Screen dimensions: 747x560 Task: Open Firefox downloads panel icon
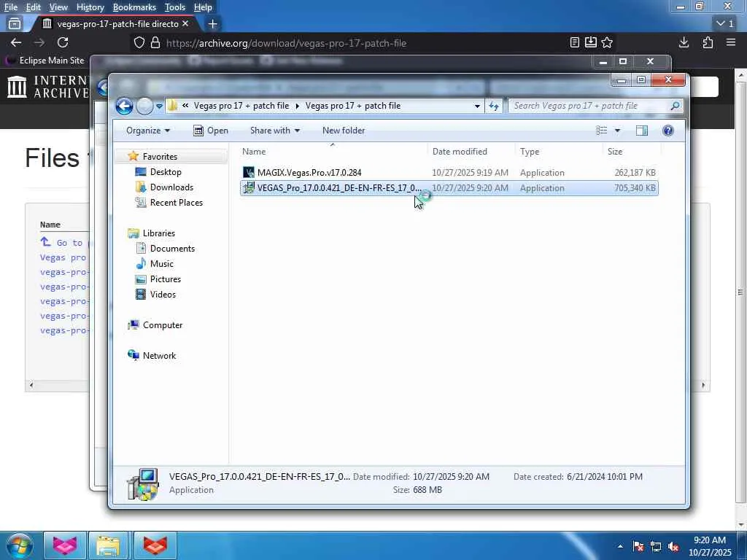[x=684, y=43]
